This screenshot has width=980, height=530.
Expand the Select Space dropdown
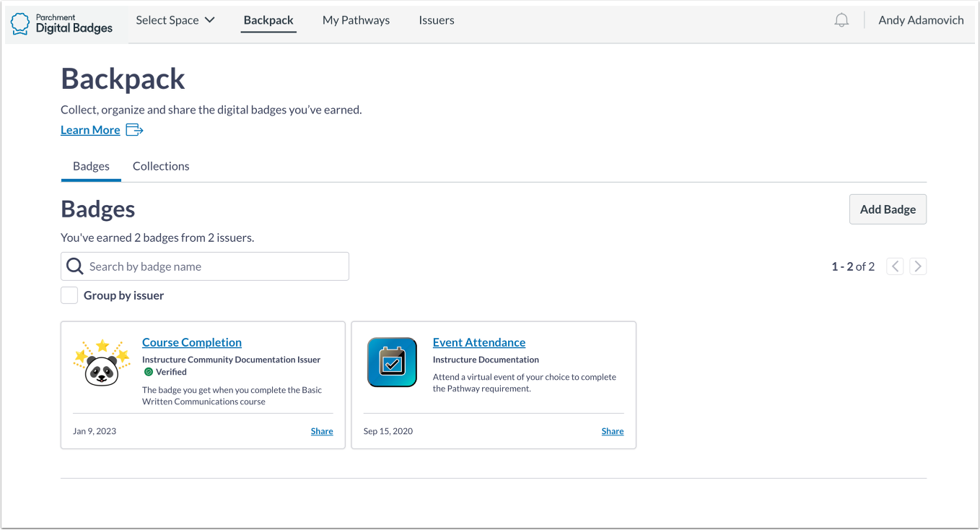click(175, 20)
